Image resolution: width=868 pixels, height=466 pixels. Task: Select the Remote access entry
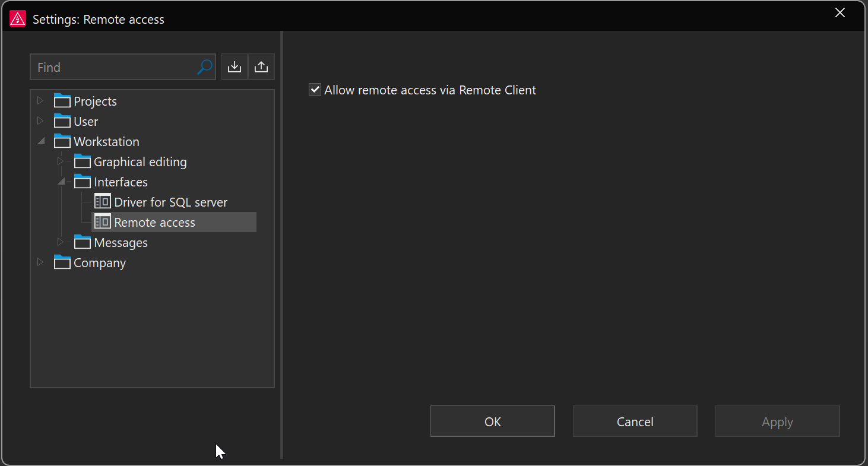154,223
